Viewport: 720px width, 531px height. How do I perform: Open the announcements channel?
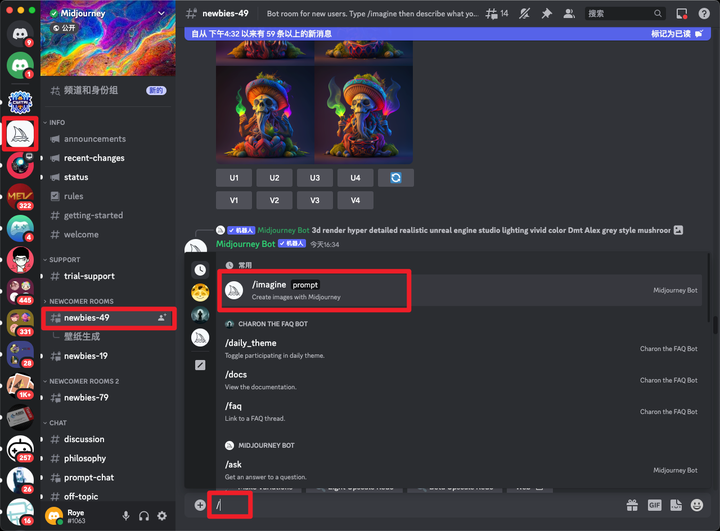[x=108, y=139]
